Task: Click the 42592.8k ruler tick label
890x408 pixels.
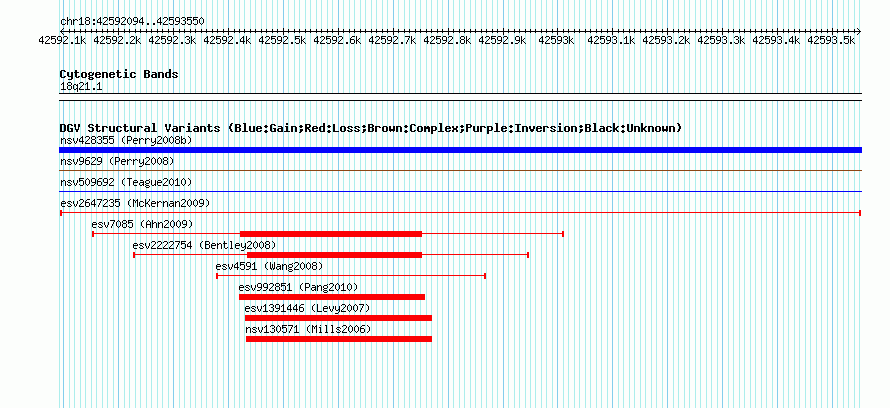Action: pyautogui.click(x=448, y=40)
